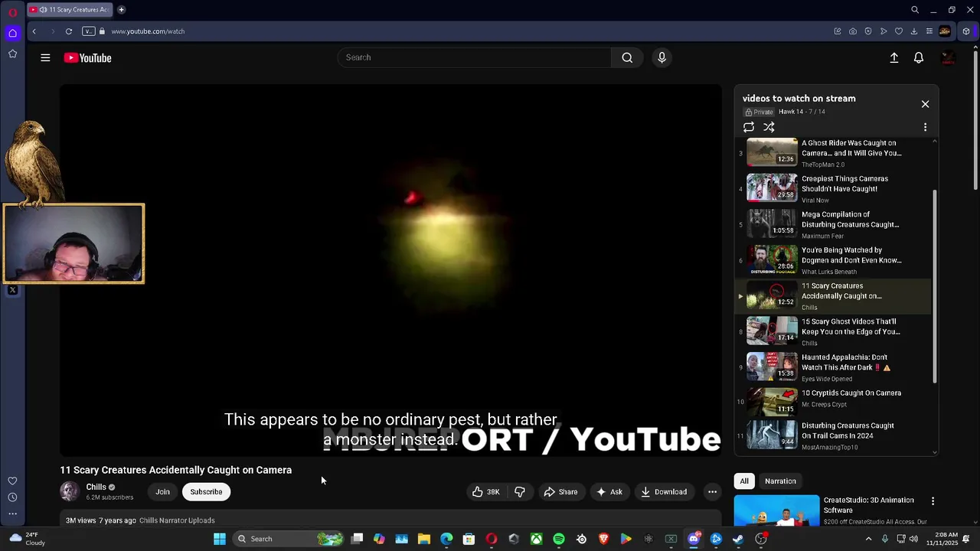Click the CreateStudio ad thumbnail
Screen dimensions: 980x551
(776, 512)
